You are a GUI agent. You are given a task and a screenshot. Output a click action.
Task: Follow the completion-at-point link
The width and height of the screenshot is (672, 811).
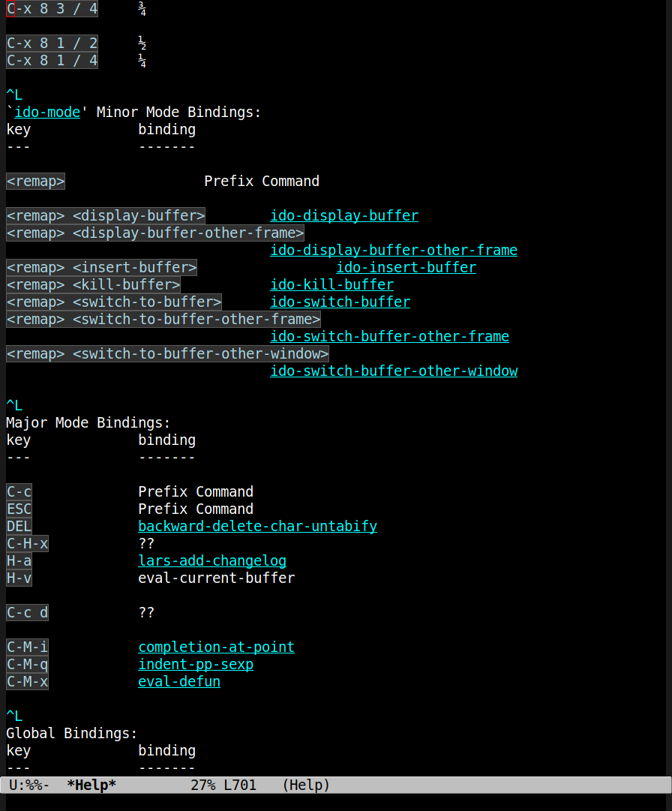click(216, 647)
